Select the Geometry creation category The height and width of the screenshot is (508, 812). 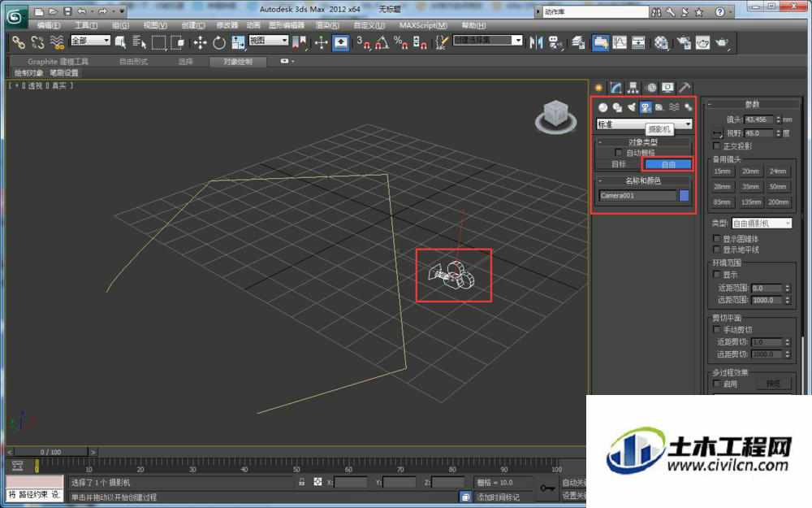(603, 107)
